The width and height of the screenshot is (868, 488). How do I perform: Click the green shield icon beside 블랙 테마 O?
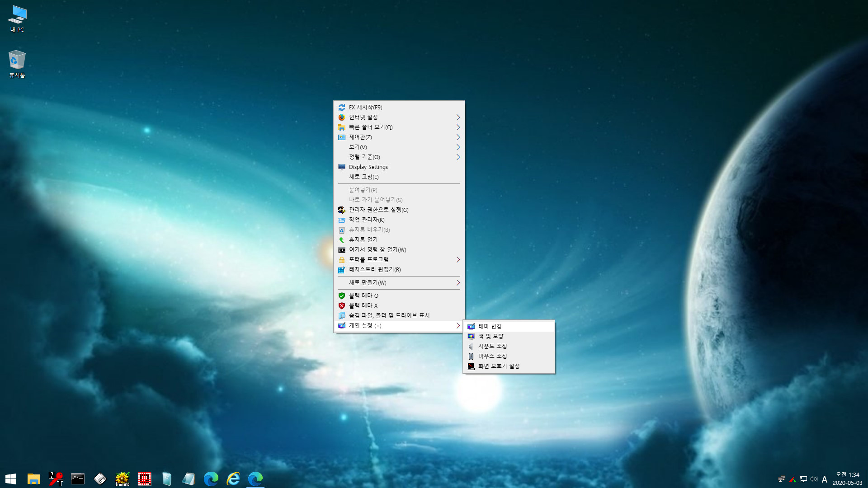[x=342, y=296]
